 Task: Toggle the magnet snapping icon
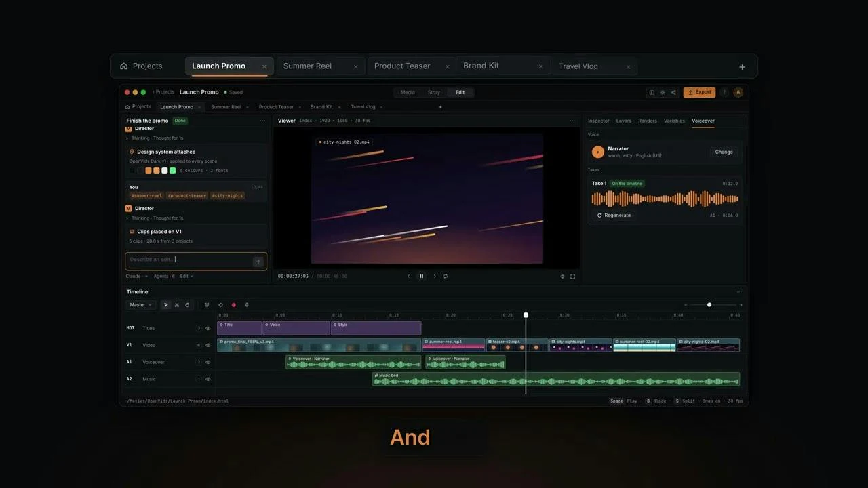pyautogui.click(x=207, y=305)
